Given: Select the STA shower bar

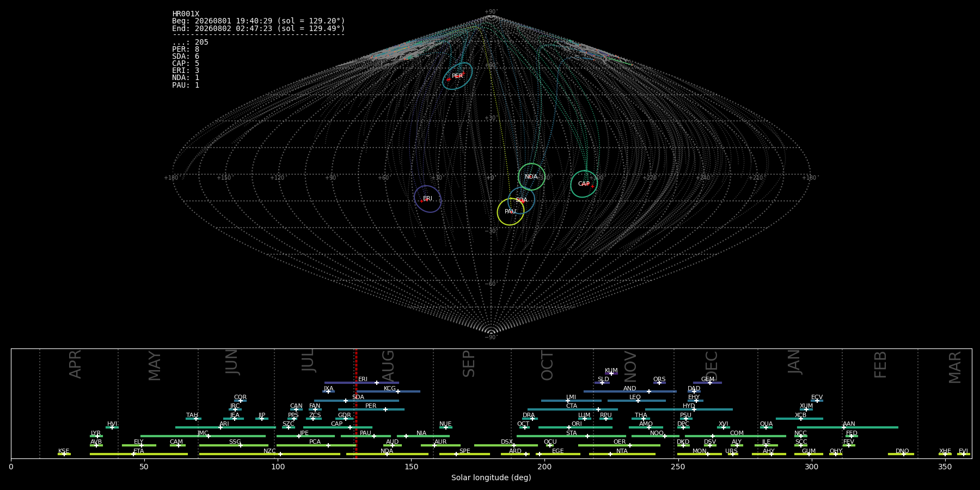Looking at the screenshot, I should coord(571,436).
